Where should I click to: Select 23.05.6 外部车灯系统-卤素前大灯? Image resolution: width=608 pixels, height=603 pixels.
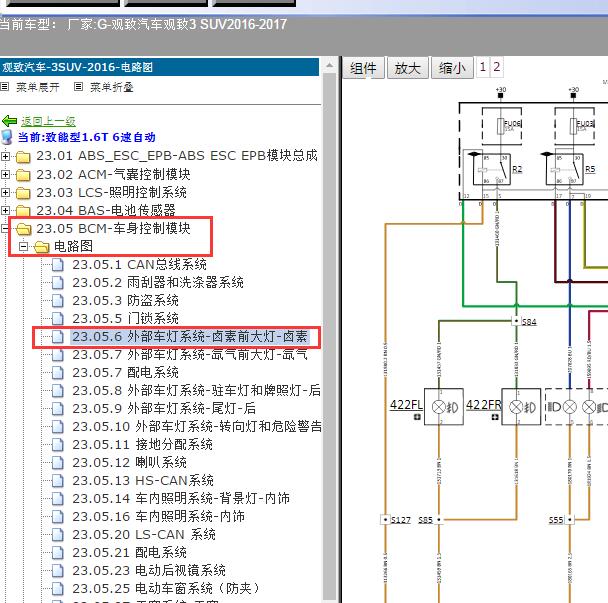pyautogui.click(x=190, y=337)
